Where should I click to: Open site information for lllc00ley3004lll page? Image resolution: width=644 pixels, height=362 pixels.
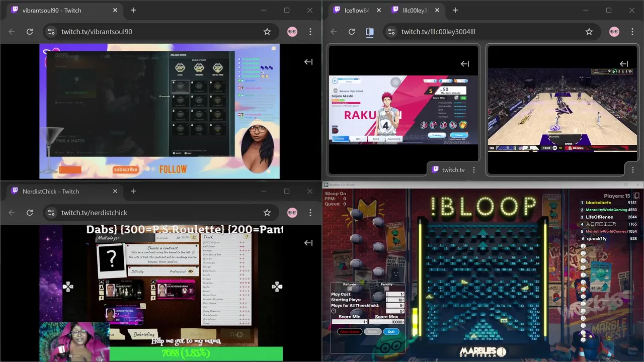(391, 32)
